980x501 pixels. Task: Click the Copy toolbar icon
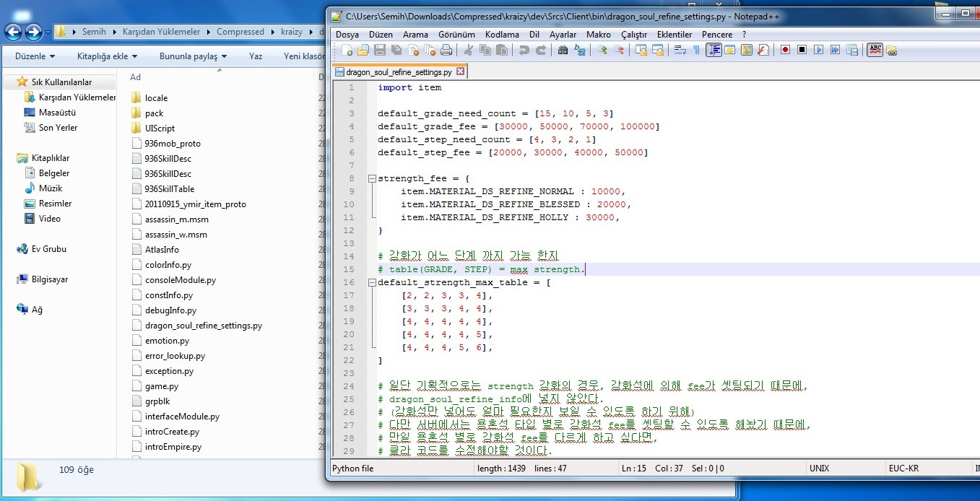[485, 50]
